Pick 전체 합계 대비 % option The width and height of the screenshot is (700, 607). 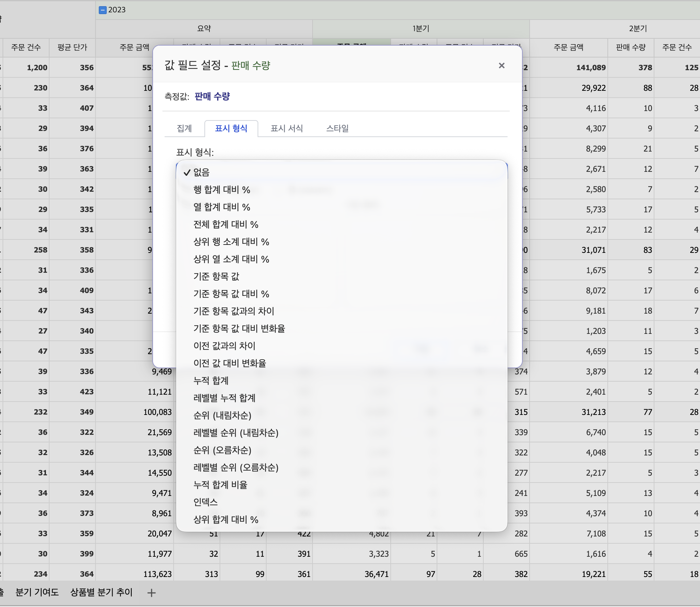341,224
